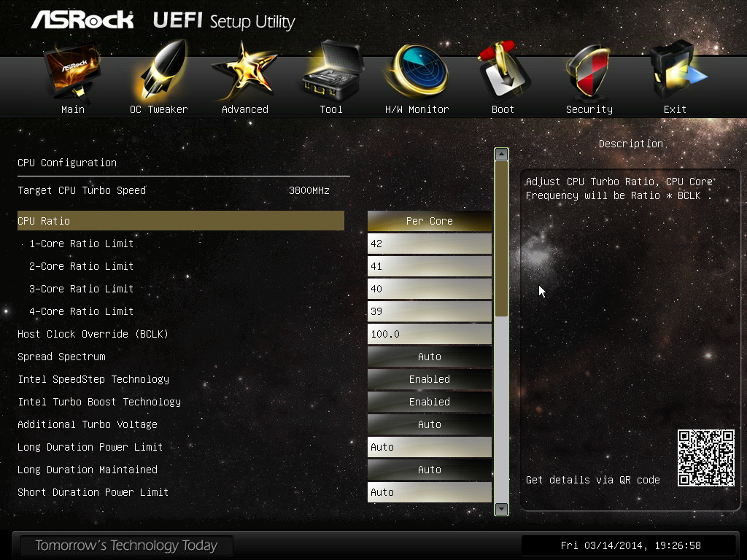Click the ASRock logo

pyautogui.click(x=82, y=20)
